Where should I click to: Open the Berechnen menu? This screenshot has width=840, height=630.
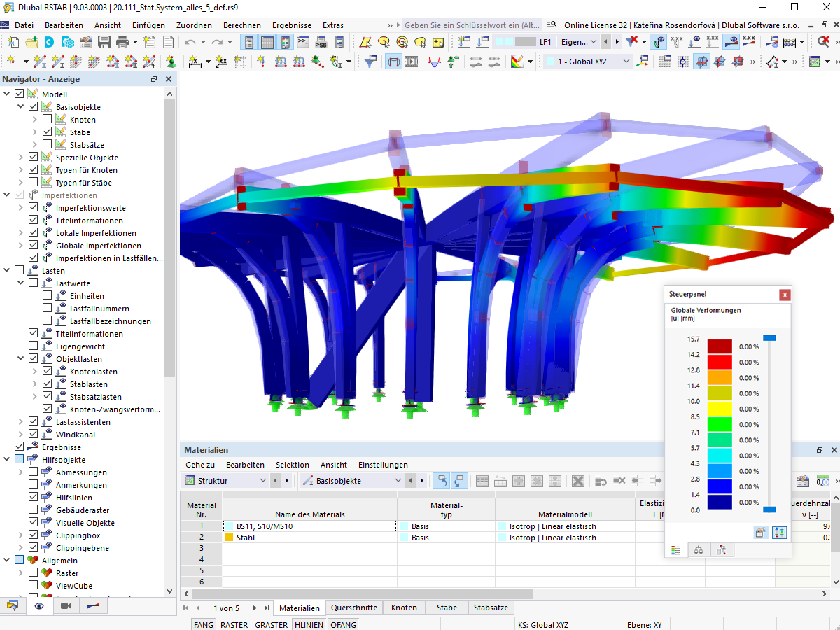tap(242, 25)
